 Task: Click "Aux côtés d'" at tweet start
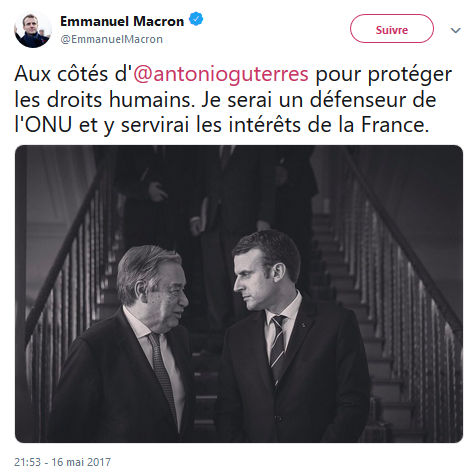(x=71, y=73)
